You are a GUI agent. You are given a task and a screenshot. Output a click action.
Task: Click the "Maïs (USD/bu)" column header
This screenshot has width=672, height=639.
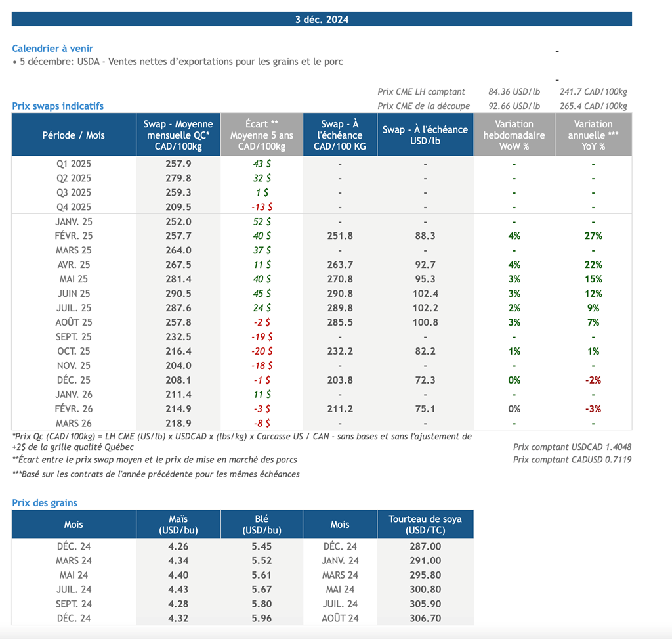tap(178, 525)
